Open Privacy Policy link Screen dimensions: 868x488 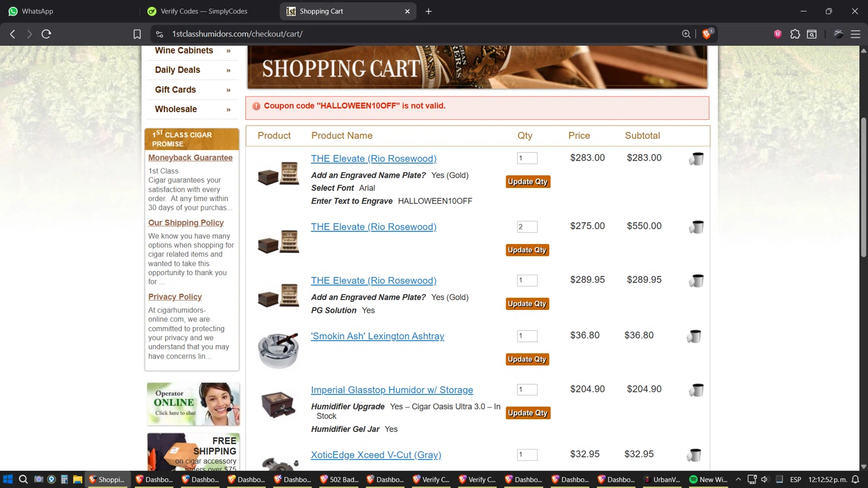tap(175, 297)
